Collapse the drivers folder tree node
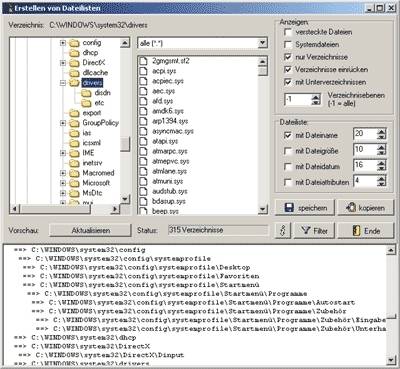Viewport: 400px width, 369px height. 63,83
